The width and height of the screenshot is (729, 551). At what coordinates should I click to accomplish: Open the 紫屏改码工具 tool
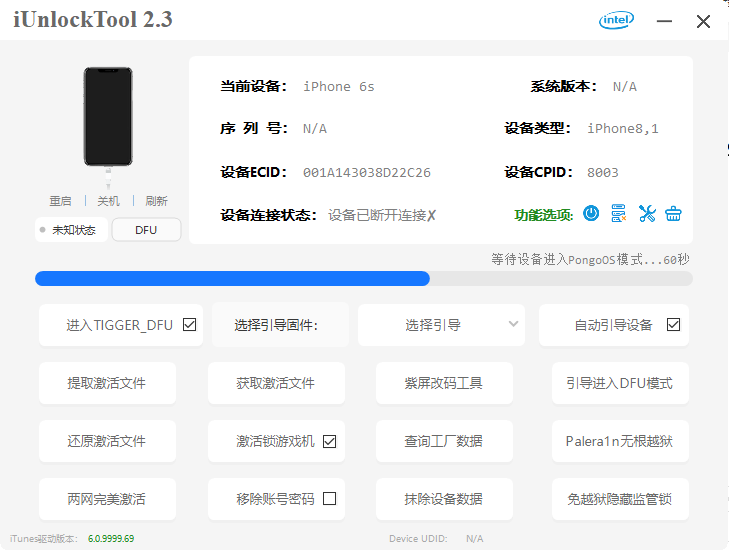click(x=444, y=383)
